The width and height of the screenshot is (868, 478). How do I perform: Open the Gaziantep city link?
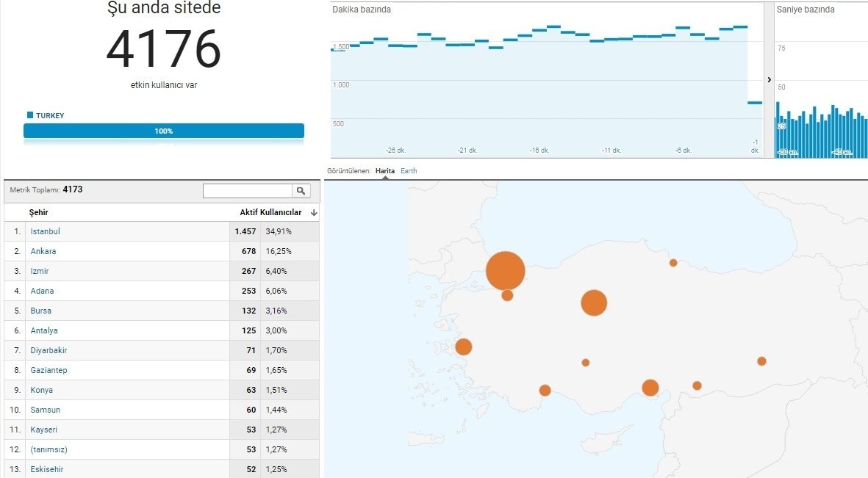(x=49, y=370)
